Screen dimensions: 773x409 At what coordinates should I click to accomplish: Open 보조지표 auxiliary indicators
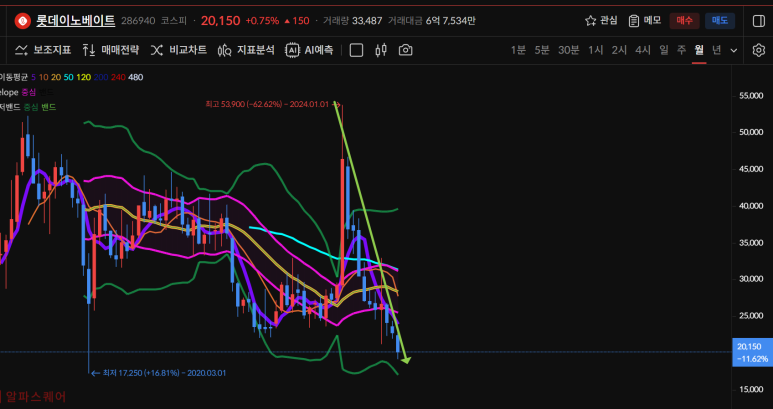tap(43, 50)
